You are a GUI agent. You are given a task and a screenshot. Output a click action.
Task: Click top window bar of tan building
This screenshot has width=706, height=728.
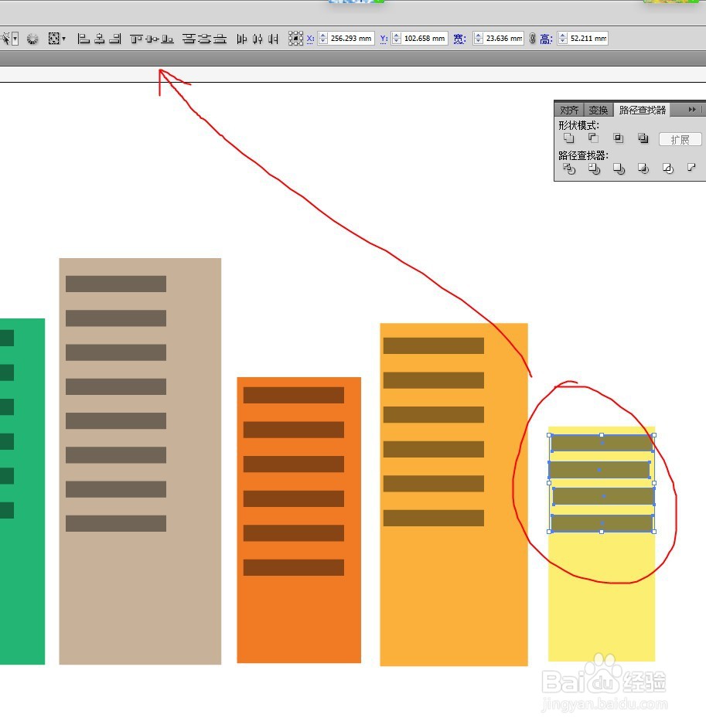[x=116, y=284]
